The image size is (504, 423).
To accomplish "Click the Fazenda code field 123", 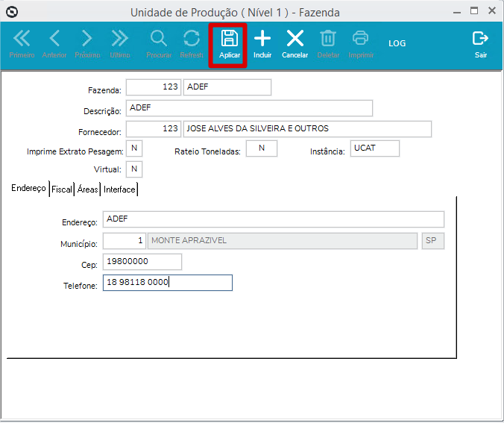I will (x=154, y=87).
